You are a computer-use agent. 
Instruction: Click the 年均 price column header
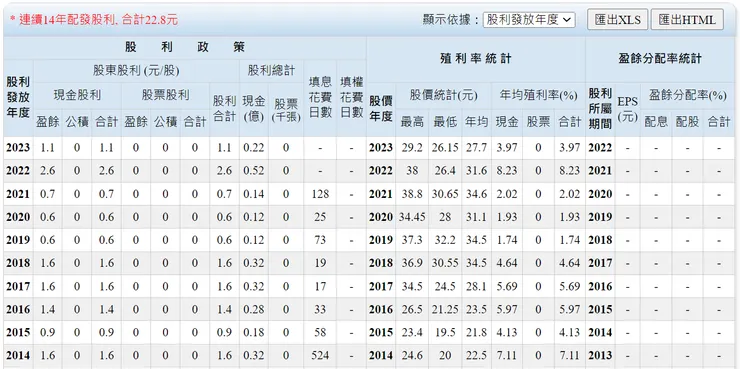pyautogui.click(x=476, y=123)
